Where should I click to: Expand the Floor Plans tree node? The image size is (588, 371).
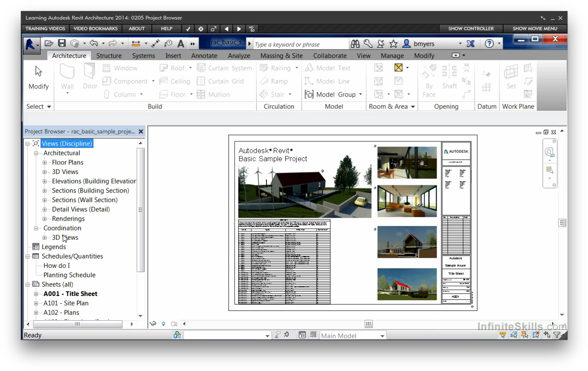pos(45,163)
